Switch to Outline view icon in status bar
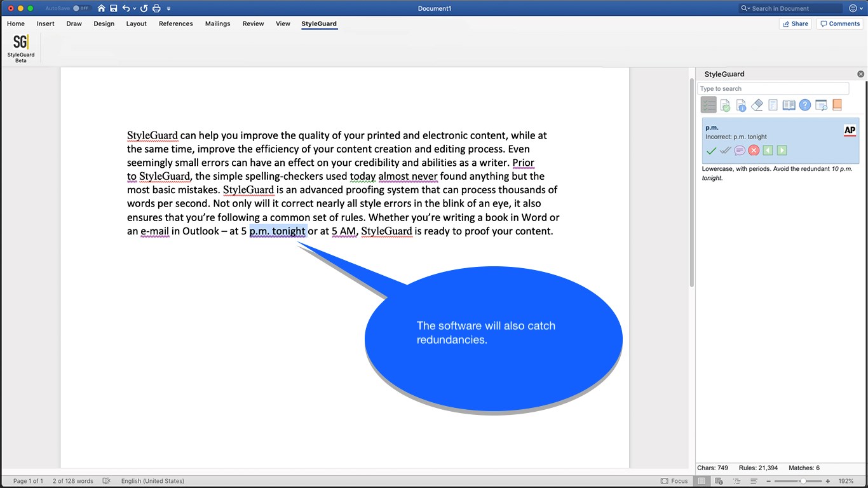 [736, 481]
